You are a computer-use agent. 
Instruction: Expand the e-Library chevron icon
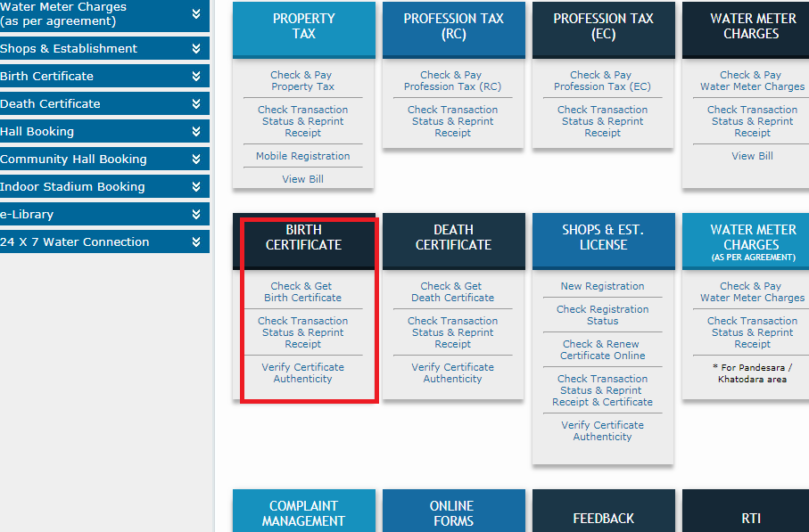pos(196,215)
